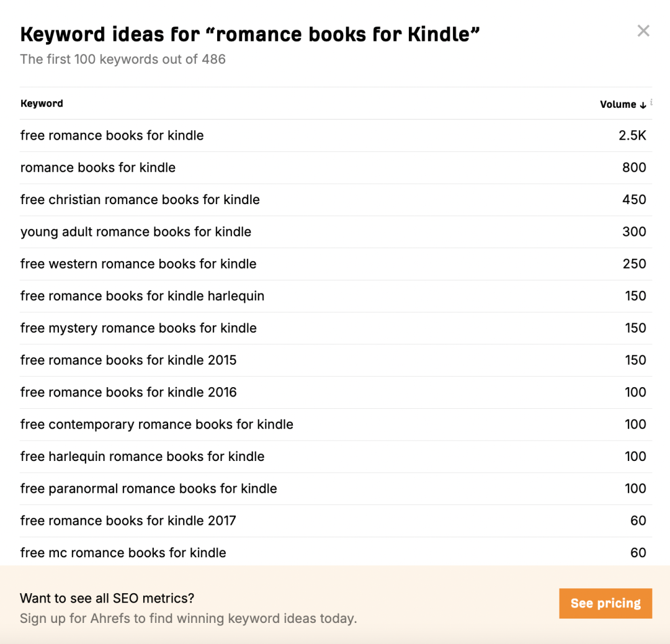Click "free romance books for kindle harlequin"
The height and width of the screenshot is (644, 670).
tap(142, 296)
